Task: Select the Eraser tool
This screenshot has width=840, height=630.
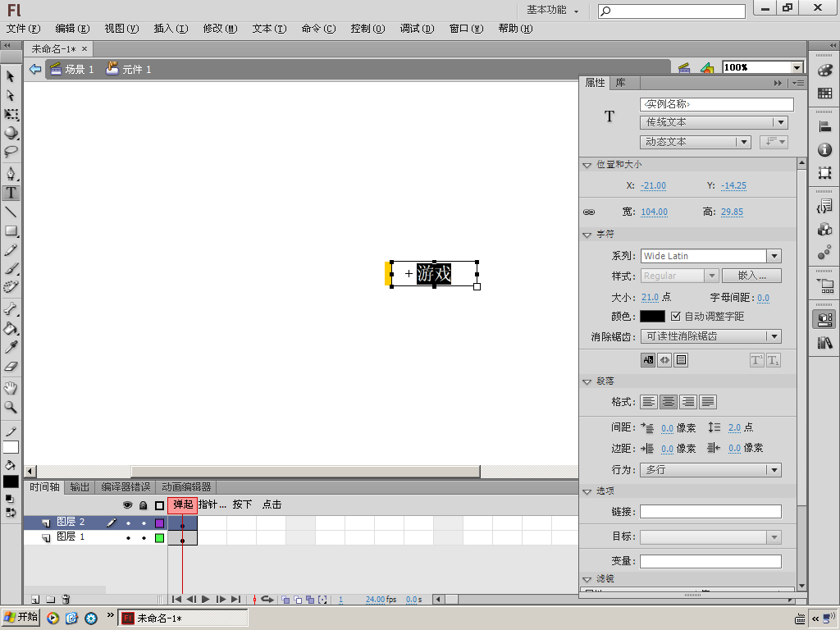Action: [x=11, y=367]
